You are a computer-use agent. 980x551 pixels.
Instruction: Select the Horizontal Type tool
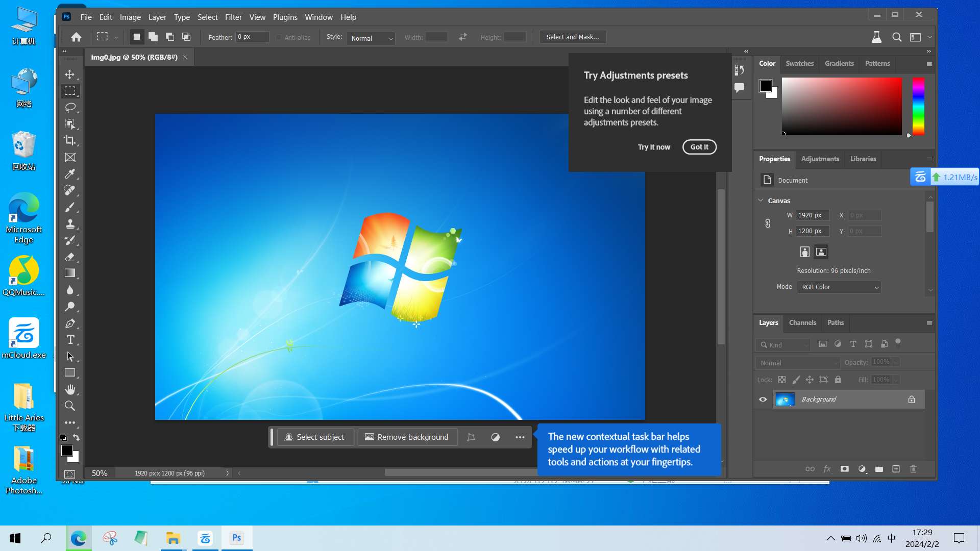pyautogui.click(x=70, y=340)
